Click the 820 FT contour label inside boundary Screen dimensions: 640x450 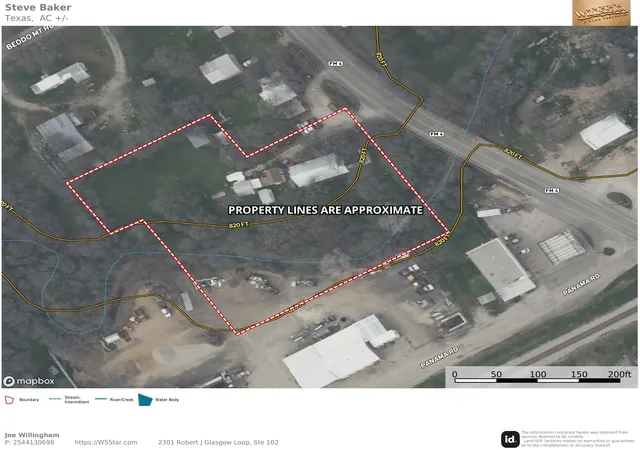click(x=239, y=225)
